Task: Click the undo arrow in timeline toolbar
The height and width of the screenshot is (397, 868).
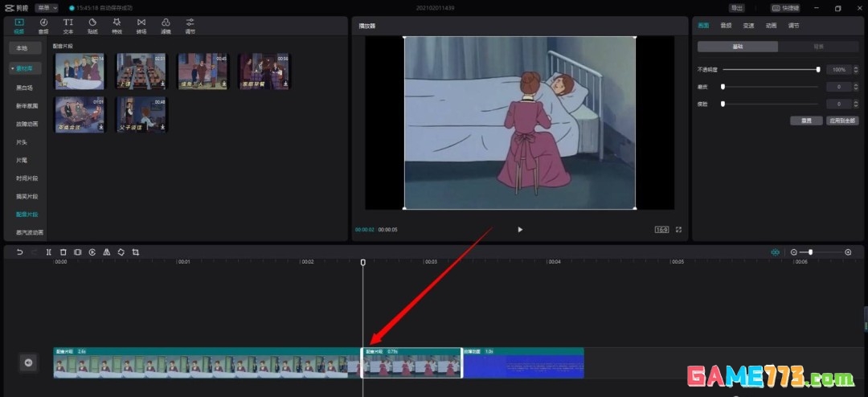Action: pos(20,252)
